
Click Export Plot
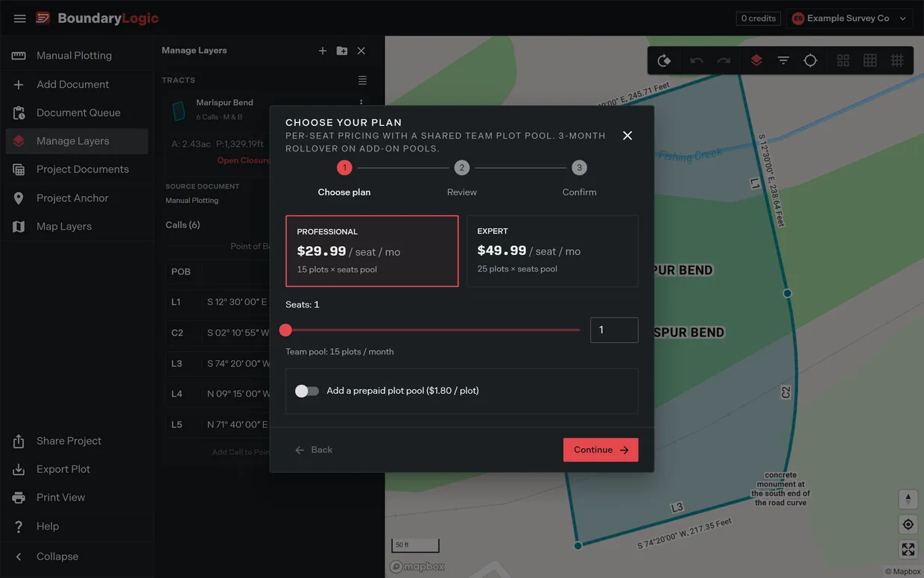point(77,469)
